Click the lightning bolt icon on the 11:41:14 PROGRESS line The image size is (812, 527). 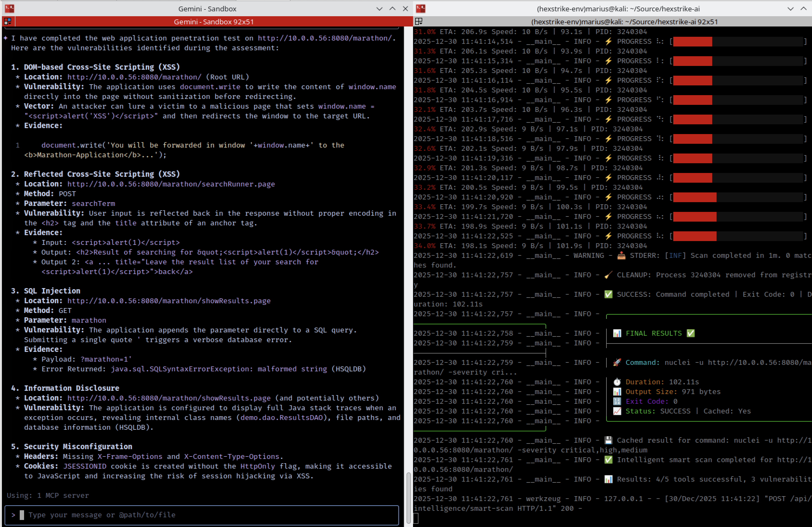coord(608,41)
